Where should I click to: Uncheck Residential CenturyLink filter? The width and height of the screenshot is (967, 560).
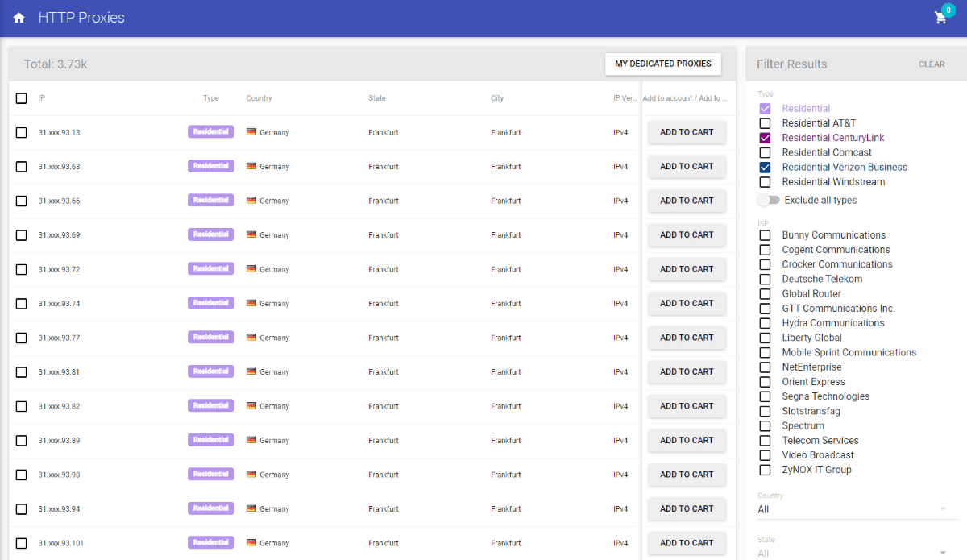pyautogui.click(x=765, y=138)
